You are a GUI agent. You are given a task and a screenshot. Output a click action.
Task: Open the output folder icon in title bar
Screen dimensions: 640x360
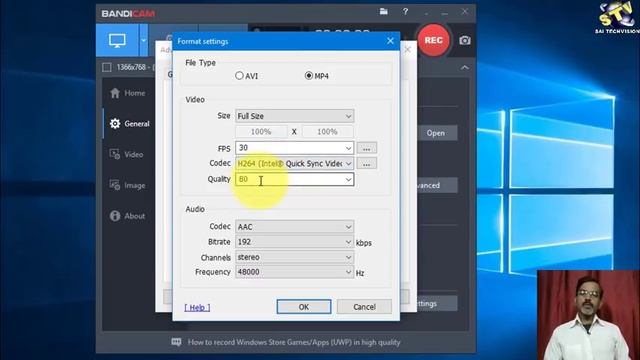click(384, 11)
